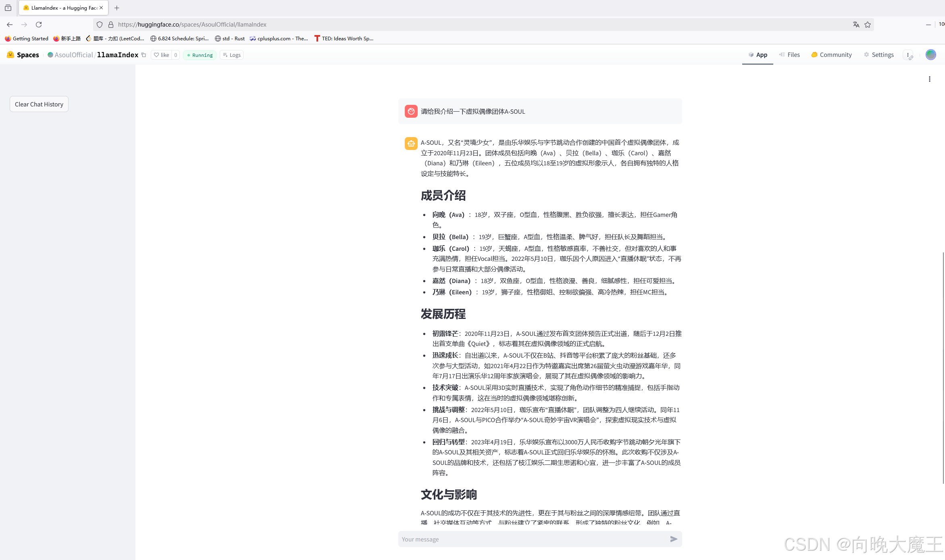Viewport: 945px width, 560px height.
Task: Open the Community tab
Action: pos(831,54)
